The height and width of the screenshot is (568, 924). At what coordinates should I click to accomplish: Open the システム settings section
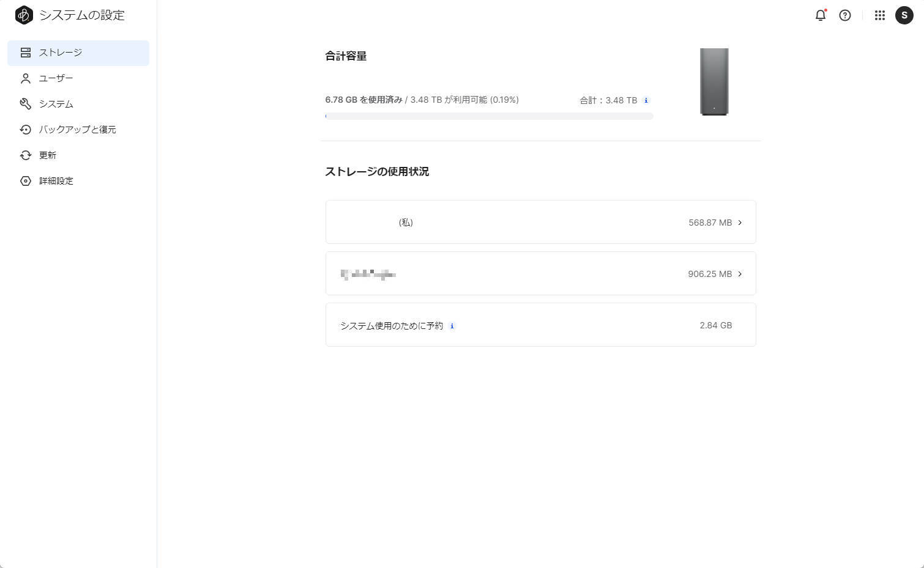click(56, 104)
